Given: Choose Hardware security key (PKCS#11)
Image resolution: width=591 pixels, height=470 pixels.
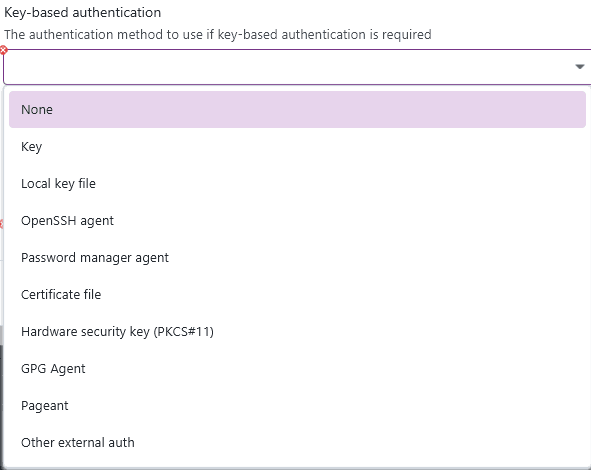Looking at the screenshot, I should click(x=297, y=331).
